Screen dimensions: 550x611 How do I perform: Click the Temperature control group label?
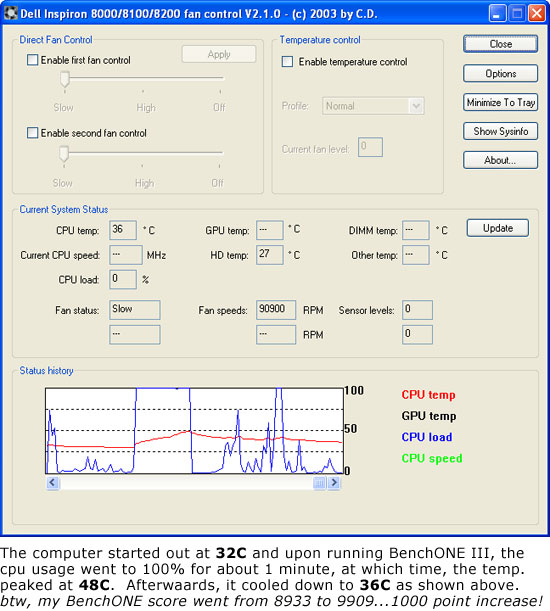pos(320,40)
